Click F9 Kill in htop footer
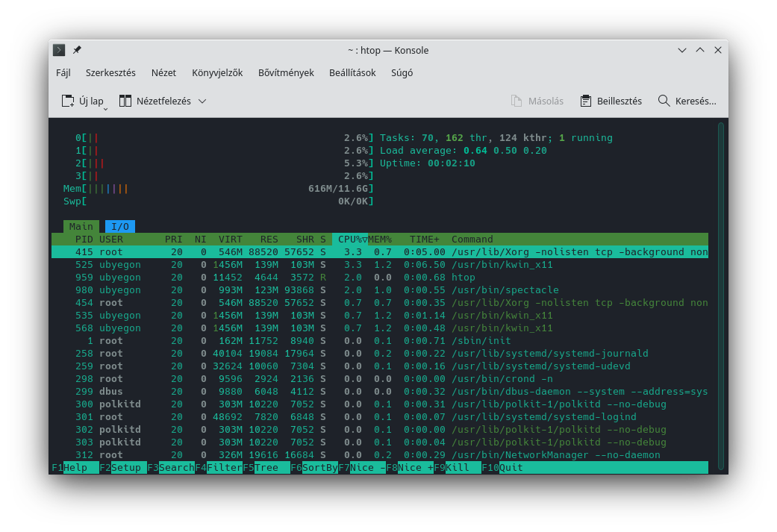Image resolution: width=777 pixels, height=532 pixels. pos(458,468)
